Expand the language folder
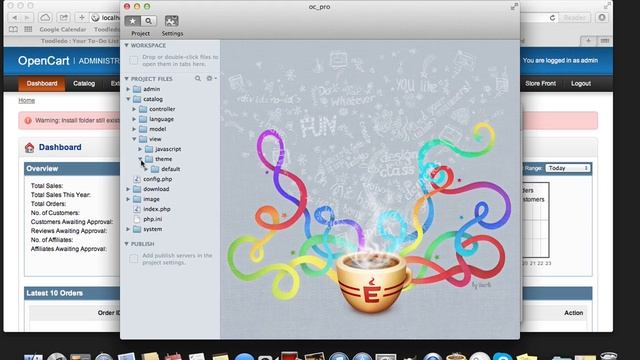 point(134,119)
